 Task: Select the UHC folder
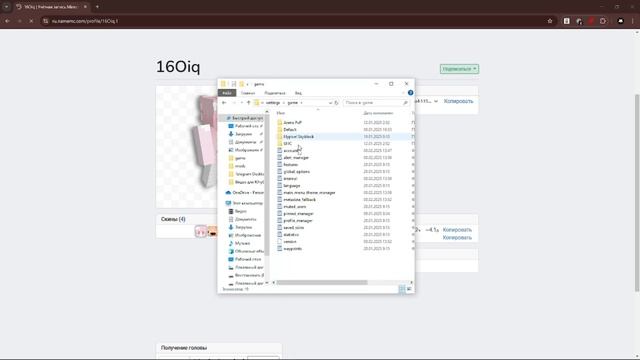(x=288, y=144)
